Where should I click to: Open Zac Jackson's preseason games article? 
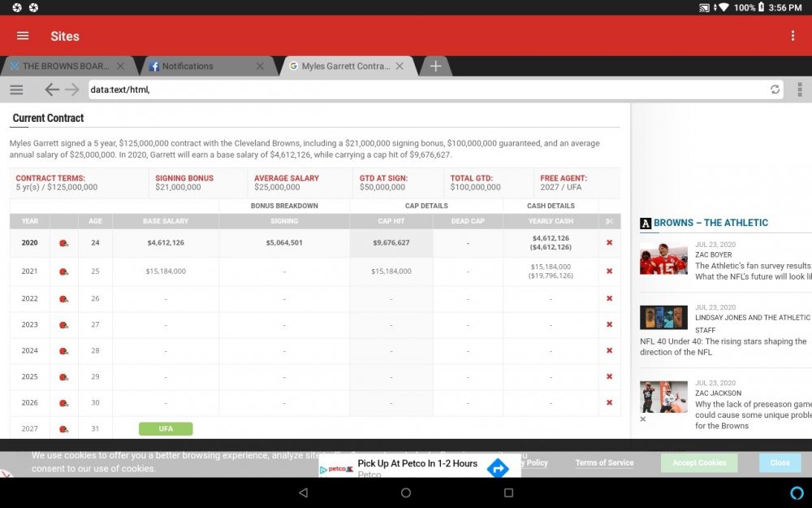753,415
